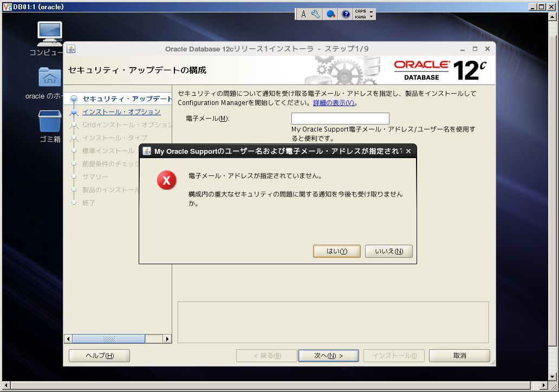
Task: Click VNC window scroll-right arrow
Action: click(543, 385)
